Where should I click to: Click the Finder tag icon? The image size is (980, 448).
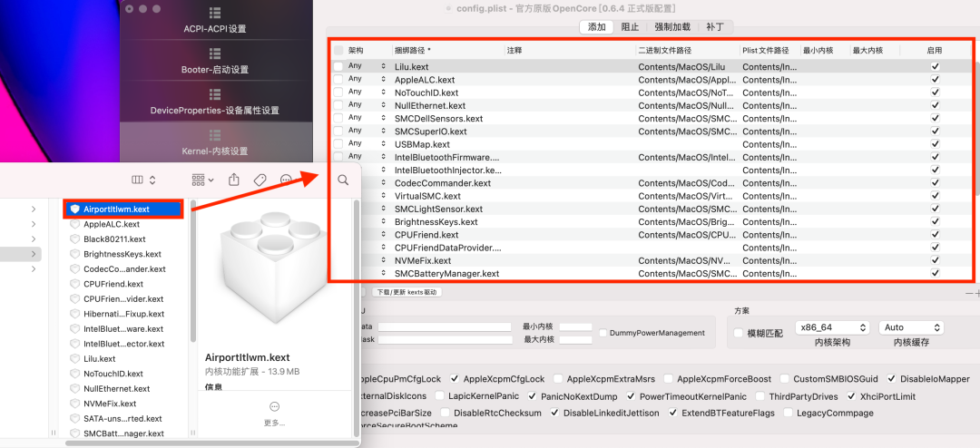(x=260, y=180)
